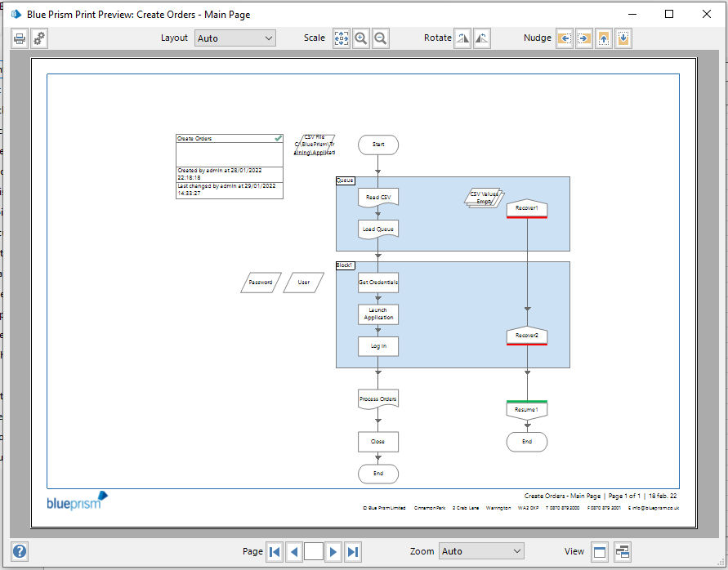Image resolution: width=728 pixels, height=570 pixels.
Task: Switch to single page view
Action: 600,552
